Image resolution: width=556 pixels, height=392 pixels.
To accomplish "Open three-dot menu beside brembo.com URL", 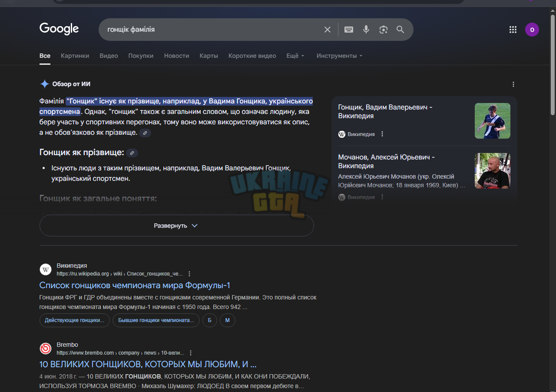I will coord(191,353).
